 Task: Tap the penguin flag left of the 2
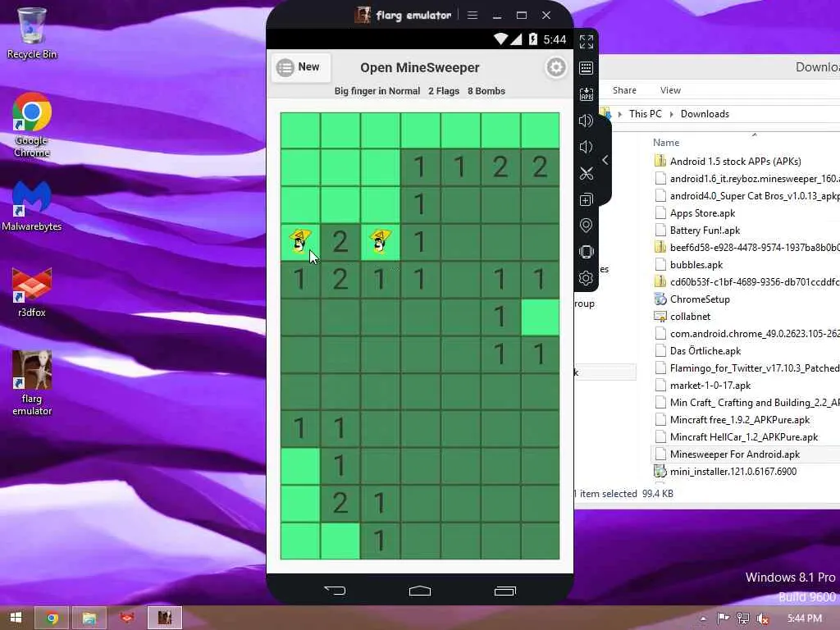pyautogui.click(x=300, y=242)
